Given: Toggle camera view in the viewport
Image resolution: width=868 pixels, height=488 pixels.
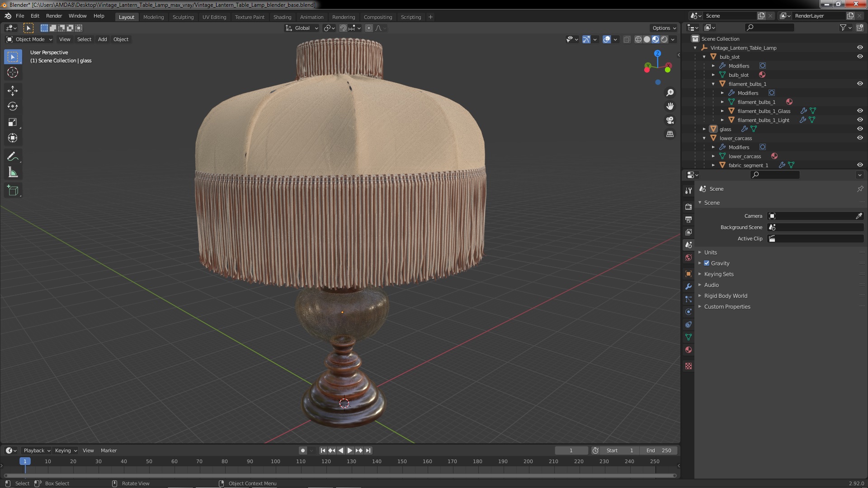Looking at the screenshot, I should [x=670, y=121].
